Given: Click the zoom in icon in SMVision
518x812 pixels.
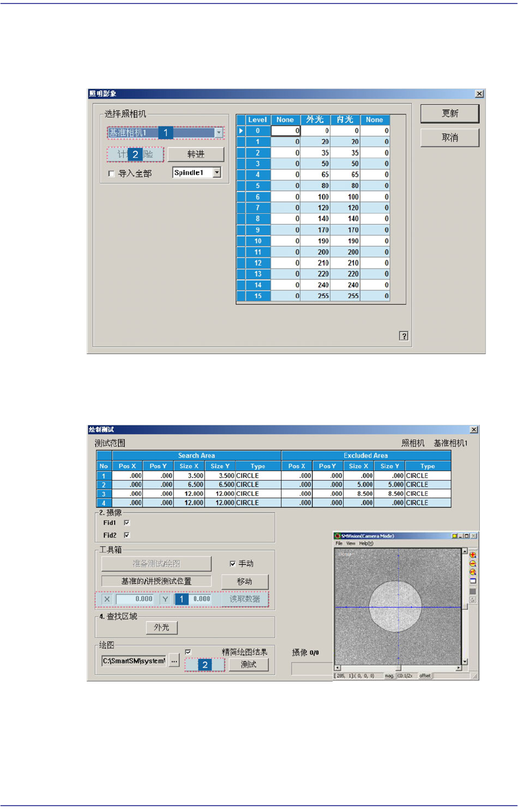Looking at the screenshot, I should (x=472, y=555).
